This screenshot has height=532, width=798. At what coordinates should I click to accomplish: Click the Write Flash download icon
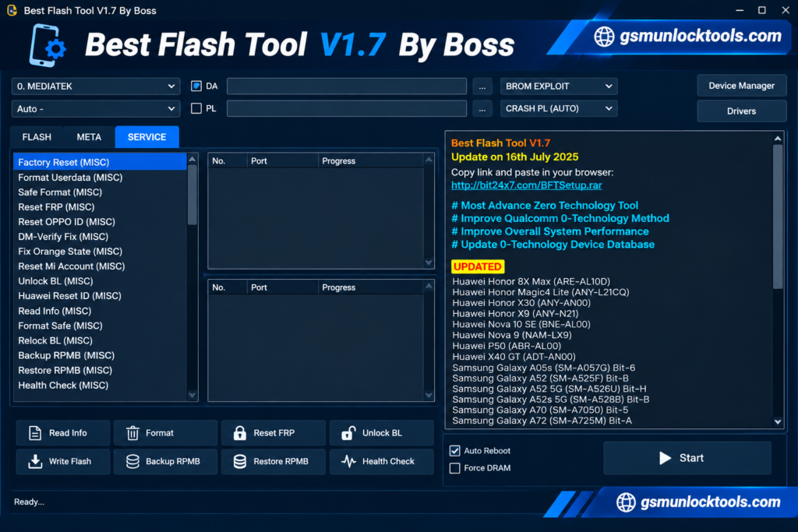pyautogui.click(x=34, y=461)
